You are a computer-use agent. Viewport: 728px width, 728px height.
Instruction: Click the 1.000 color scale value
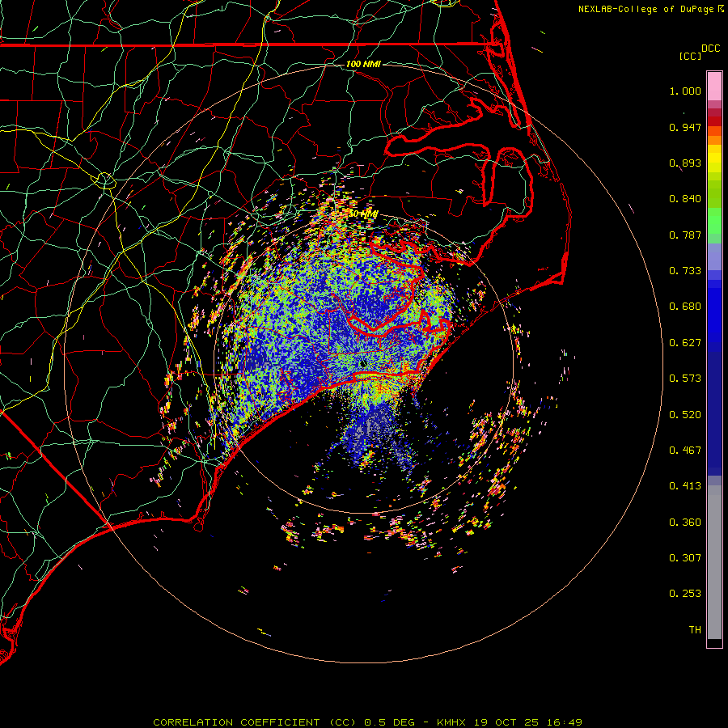[x=685, y=91]
